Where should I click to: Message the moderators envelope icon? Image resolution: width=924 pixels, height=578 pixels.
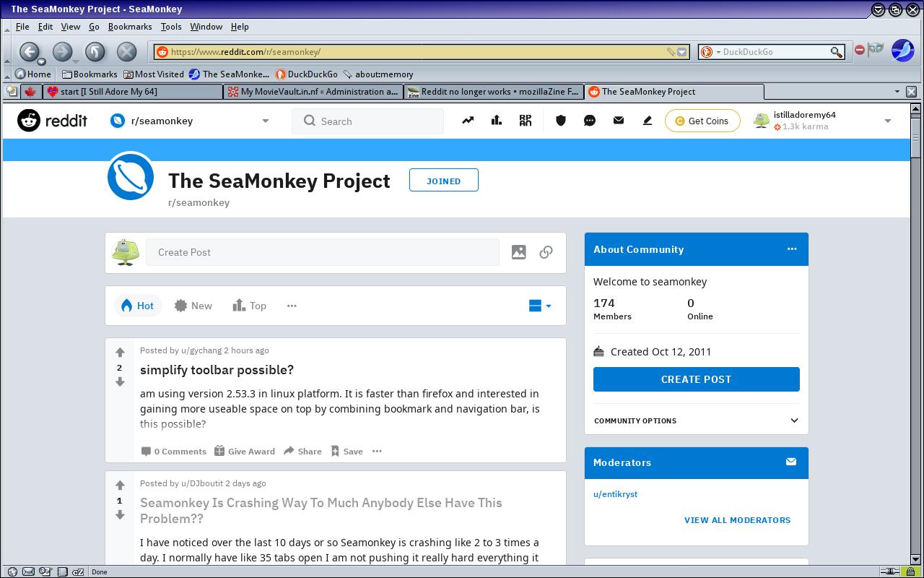pos(791,462)
